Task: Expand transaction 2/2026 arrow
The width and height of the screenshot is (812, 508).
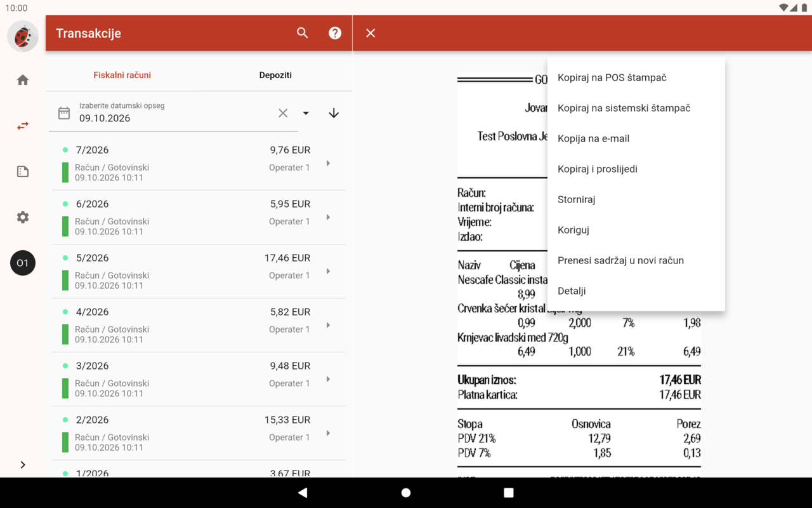Action: tap(328, 433)
